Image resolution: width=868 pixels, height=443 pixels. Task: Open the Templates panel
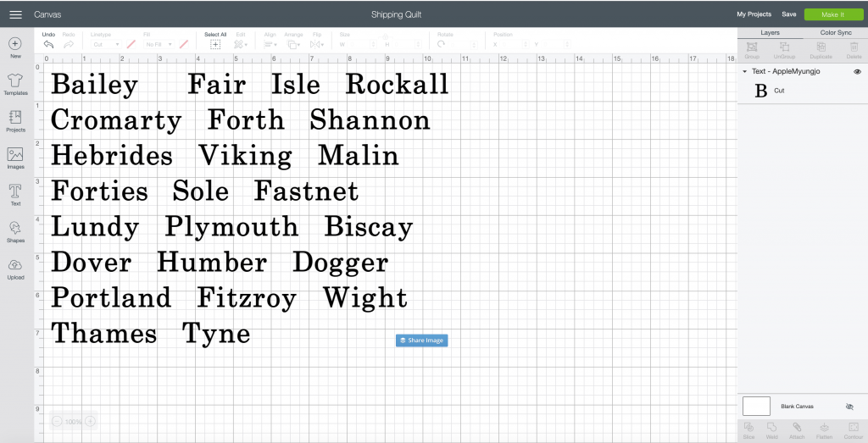tap(15, 85)
